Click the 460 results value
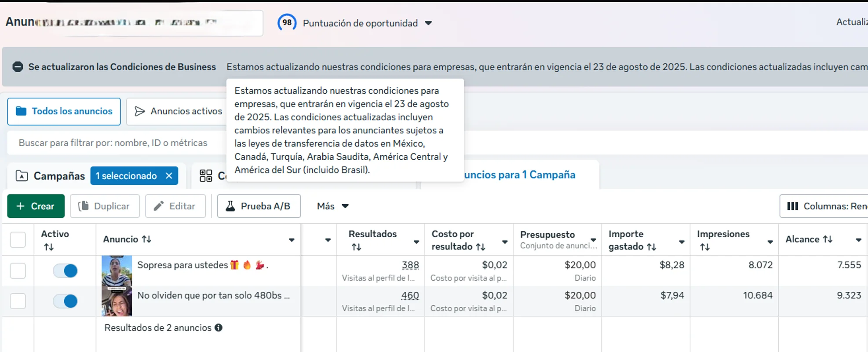The height and width of the screenshot is (352, 868). pyautogui.click(x=410, y=295)
